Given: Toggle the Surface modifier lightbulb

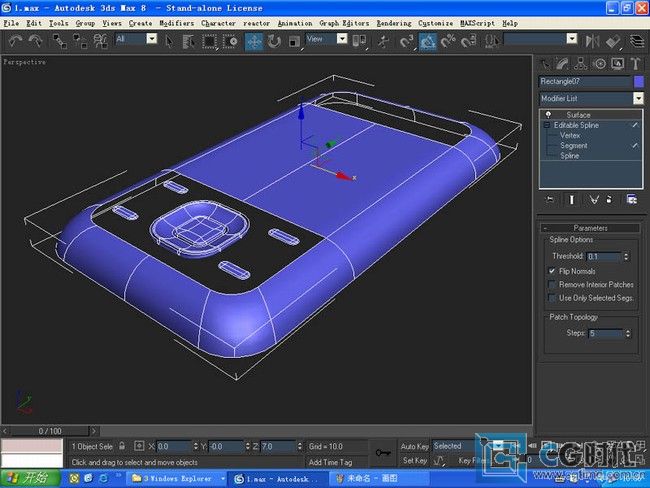Looking at the screenshot, I should pyautogui.click(x=548, y=114).
